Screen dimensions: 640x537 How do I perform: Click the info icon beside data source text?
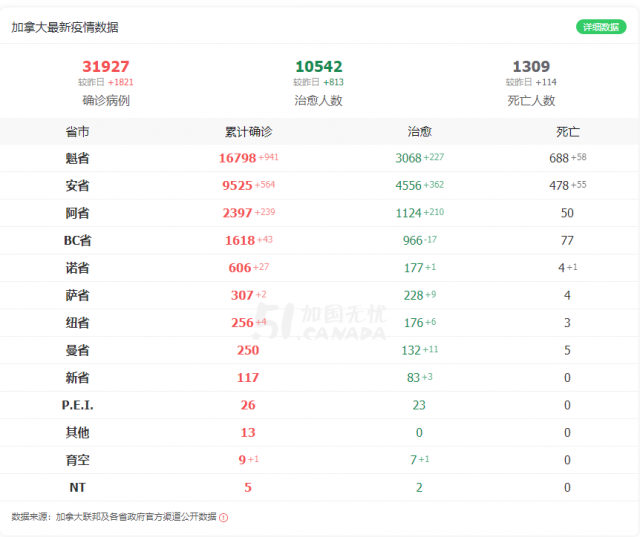point(223,517)
